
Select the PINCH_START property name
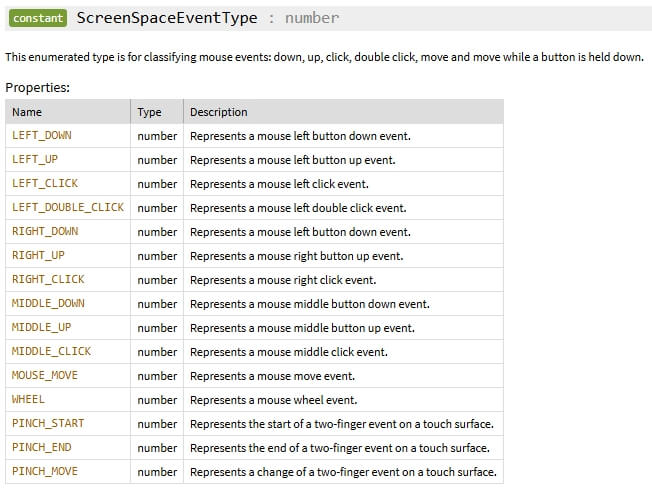(x=48, y=423)
